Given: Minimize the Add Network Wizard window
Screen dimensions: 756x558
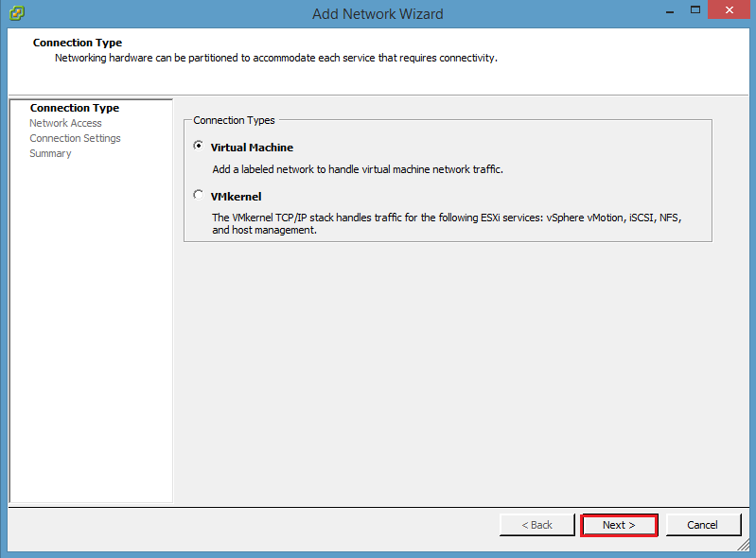Looking at the screenshot, I should pos(670,11).
